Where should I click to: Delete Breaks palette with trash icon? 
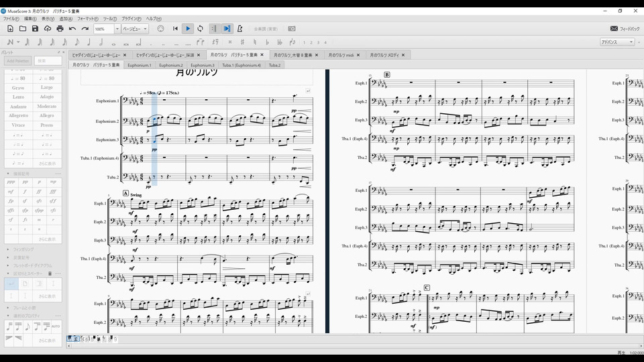pos(50,274)
